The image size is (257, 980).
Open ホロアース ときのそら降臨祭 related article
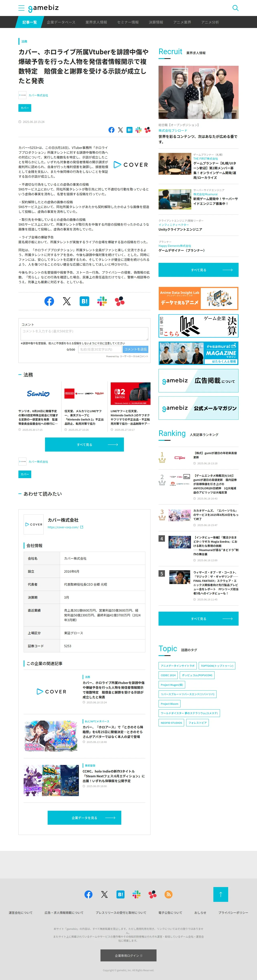113,732
